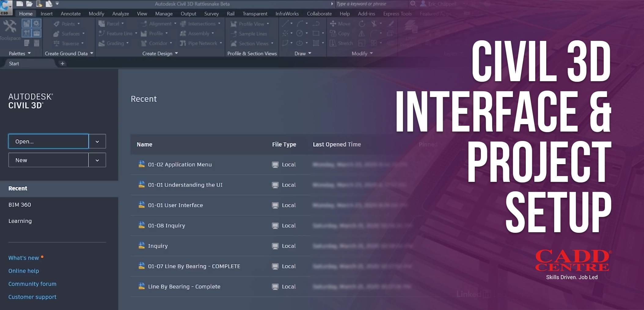Click the Civil 3D application menu logo
This screenshot has height=310, width=644.
point(5,7)
